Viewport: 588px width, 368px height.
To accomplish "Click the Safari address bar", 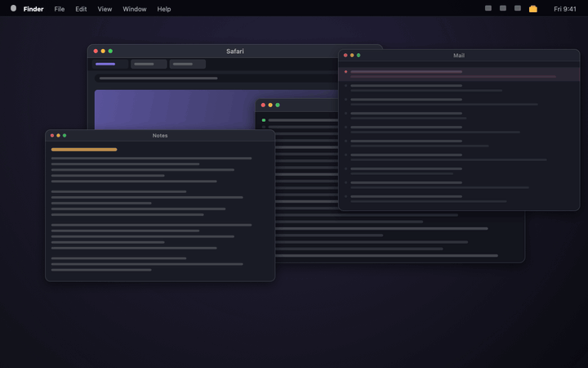I will tap(216, 79).
